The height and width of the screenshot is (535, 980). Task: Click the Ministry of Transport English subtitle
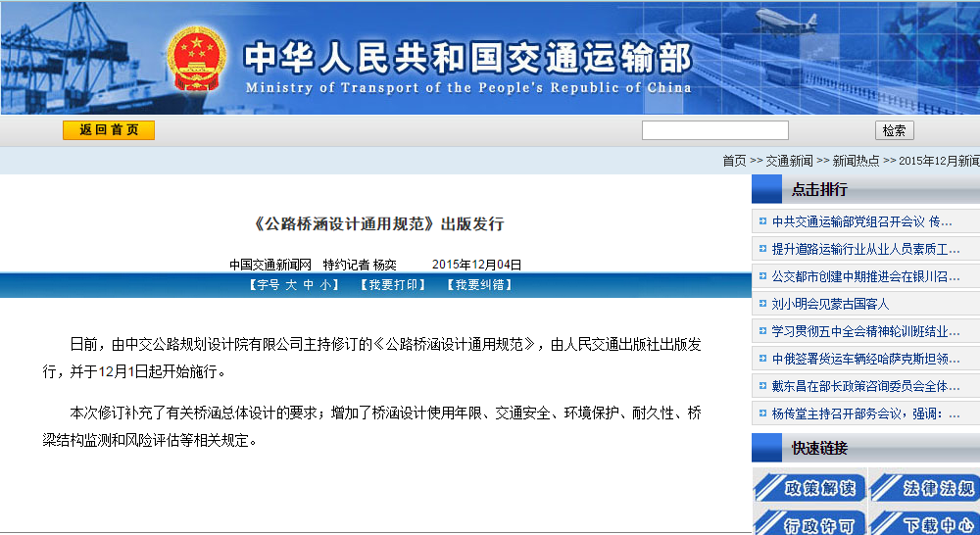tap(468, 88)
